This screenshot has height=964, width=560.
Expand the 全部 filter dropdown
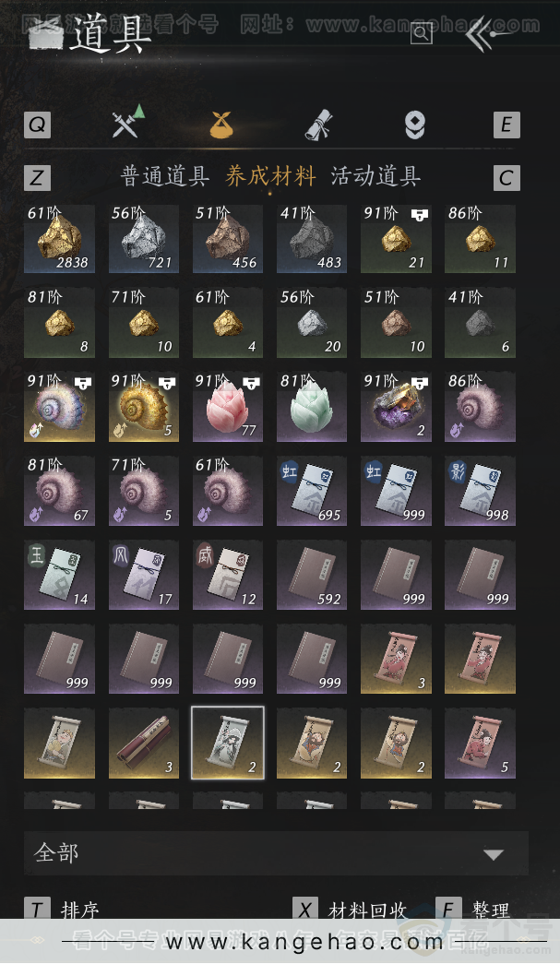pyautogui.click(x=276, y=853)
